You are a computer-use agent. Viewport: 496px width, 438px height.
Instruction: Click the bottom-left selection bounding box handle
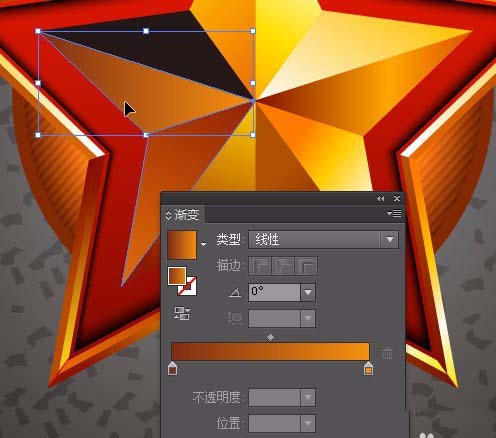[x=38, y=135]
